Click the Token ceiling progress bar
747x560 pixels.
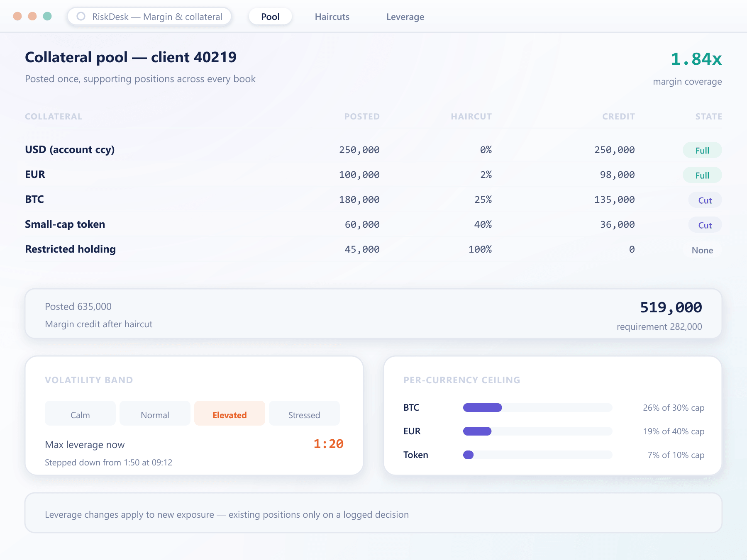(537, 455)
